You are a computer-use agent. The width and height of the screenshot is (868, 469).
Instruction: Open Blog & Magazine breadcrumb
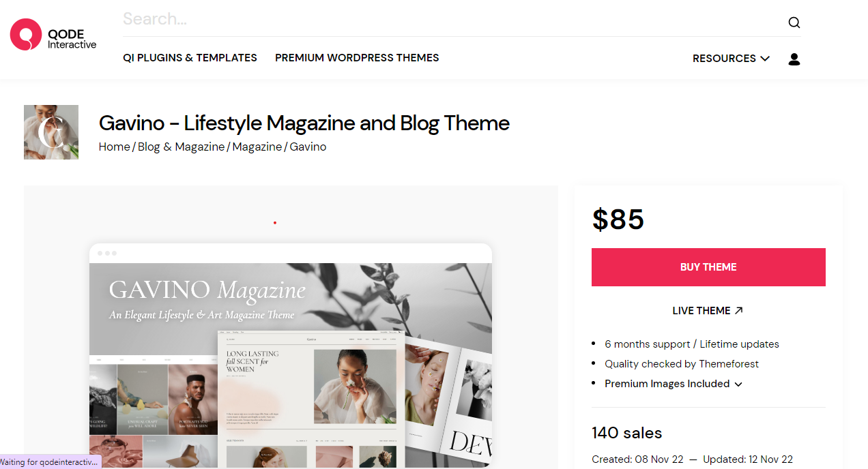click(181, 147)
